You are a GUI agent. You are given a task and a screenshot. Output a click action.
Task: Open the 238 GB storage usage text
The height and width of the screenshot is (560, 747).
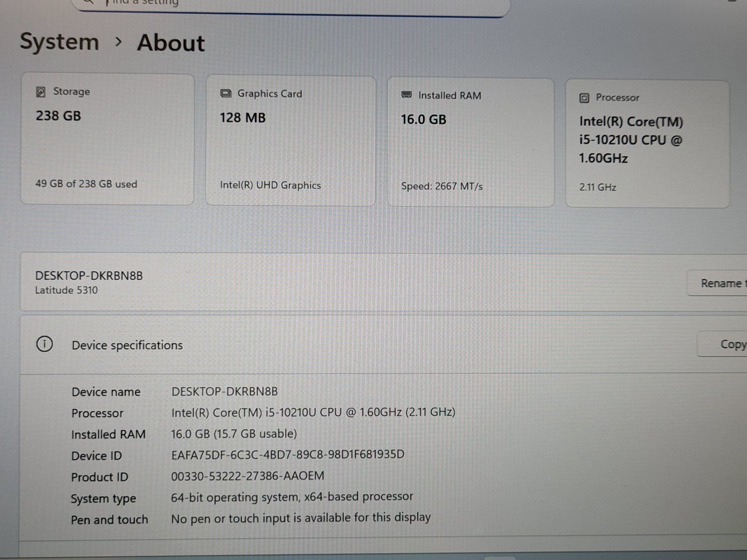click(86, 184)
